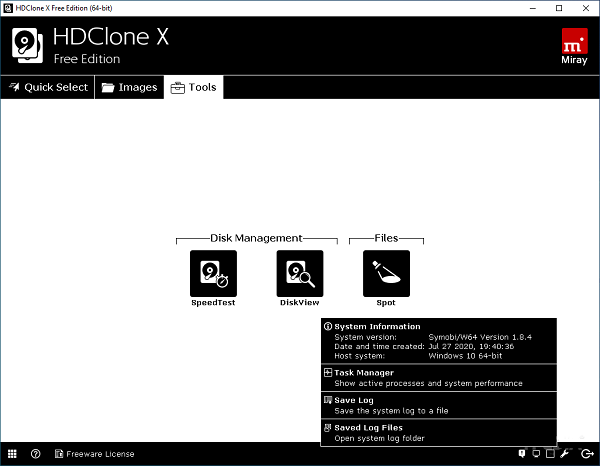Click 'Windows 10 64-bit' host system value
The height and width of the screenshot is (466, 600).
coord(465,356)
